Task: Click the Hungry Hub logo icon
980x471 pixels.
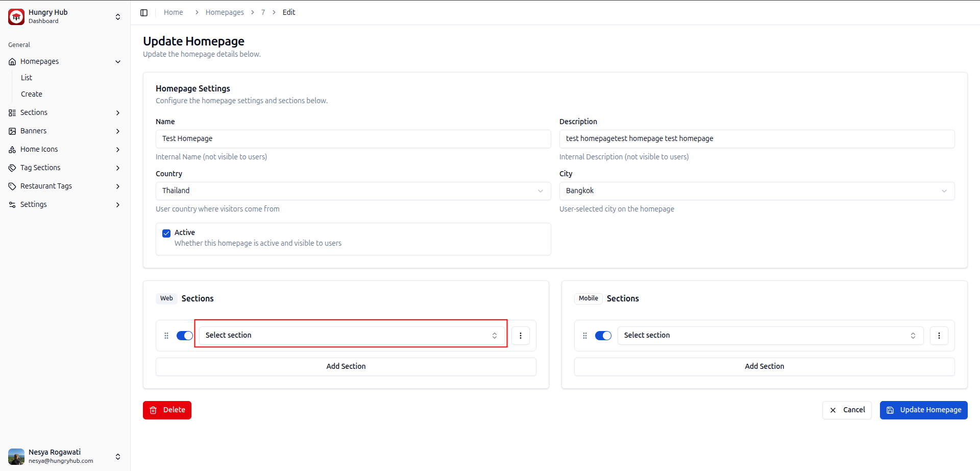Action: click(x=16, y=17)
